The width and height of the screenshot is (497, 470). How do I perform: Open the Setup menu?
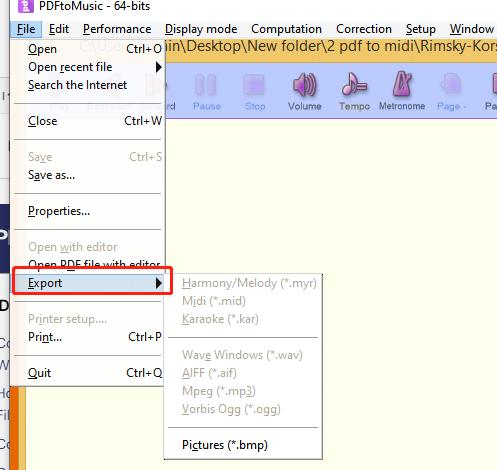(x=421, y=29)
